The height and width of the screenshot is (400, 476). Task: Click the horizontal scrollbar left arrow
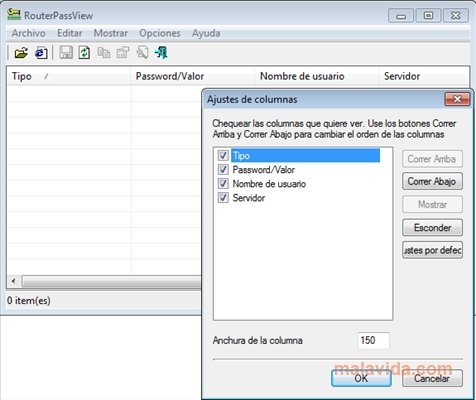click(14, 281)
